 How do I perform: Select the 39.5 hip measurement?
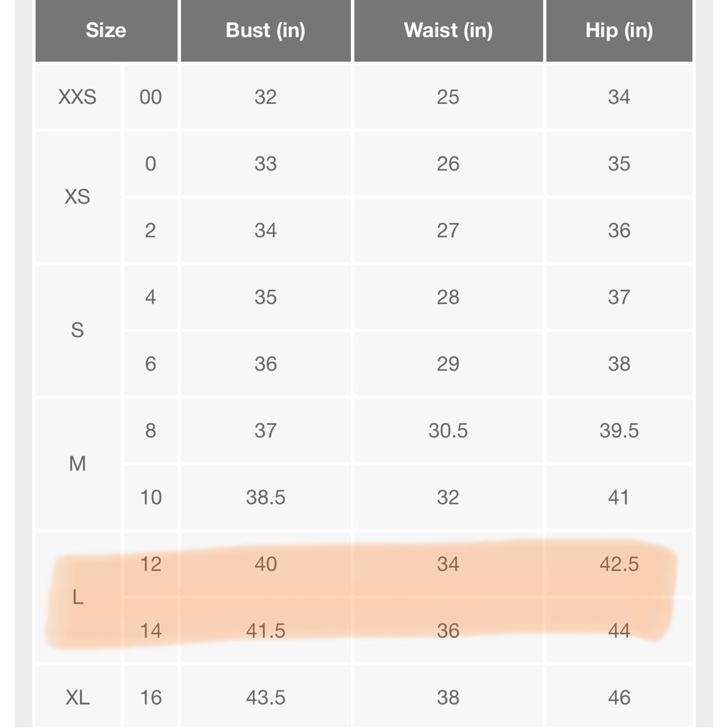619,430
